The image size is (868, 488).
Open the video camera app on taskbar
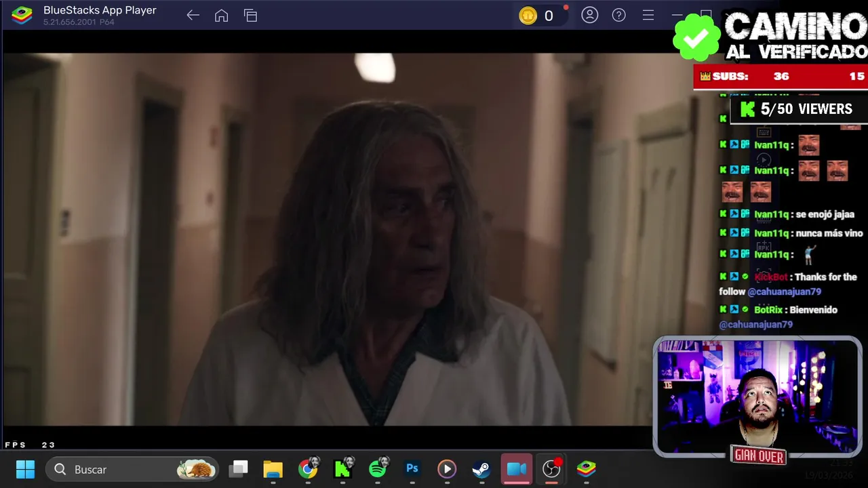pos(517,469)
